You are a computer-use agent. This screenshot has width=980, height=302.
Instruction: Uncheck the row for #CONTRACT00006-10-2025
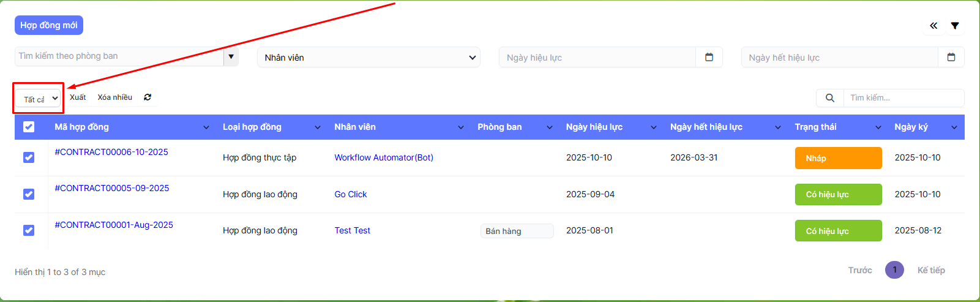29,157
